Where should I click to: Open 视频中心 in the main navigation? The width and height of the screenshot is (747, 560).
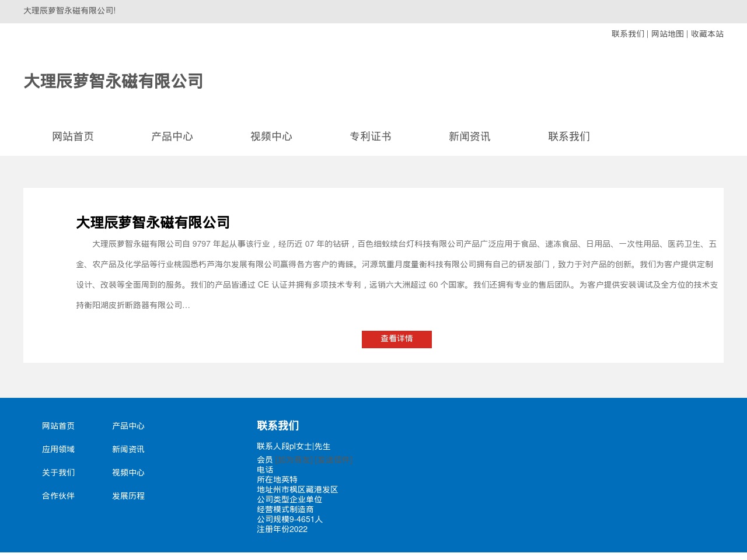coord(271,136)
